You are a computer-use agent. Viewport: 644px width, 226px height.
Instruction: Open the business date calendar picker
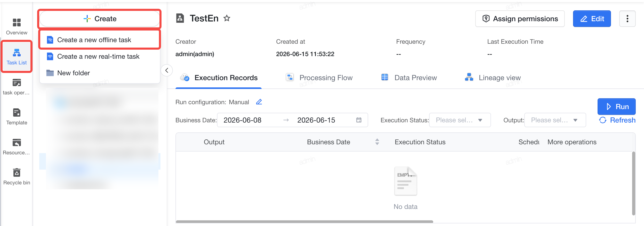point(359,120)
